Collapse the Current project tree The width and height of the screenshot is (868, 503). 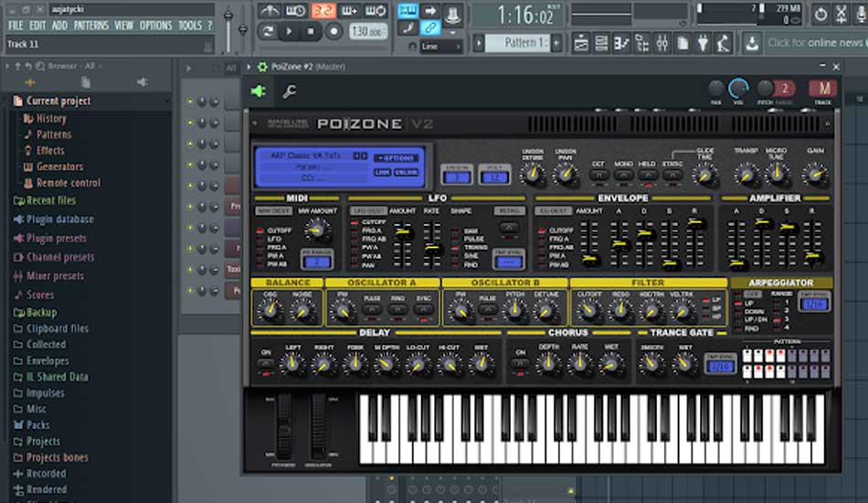pos(58,101)
